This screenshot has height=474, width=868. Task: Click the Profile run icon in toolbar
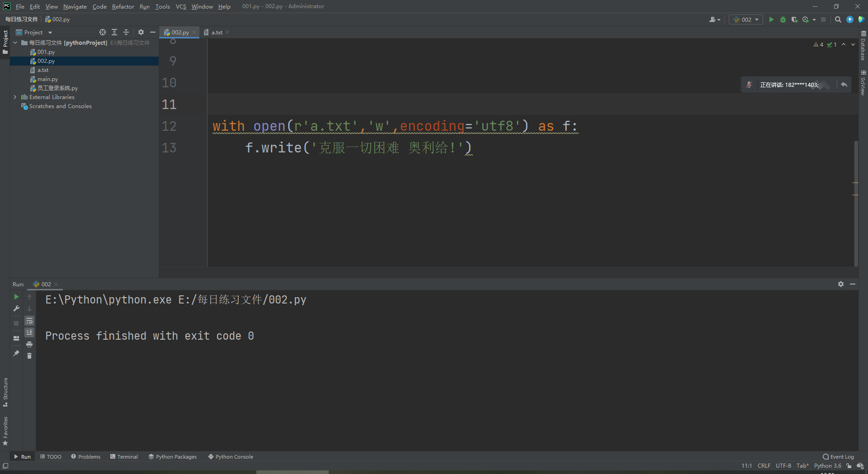pos(806,19)
